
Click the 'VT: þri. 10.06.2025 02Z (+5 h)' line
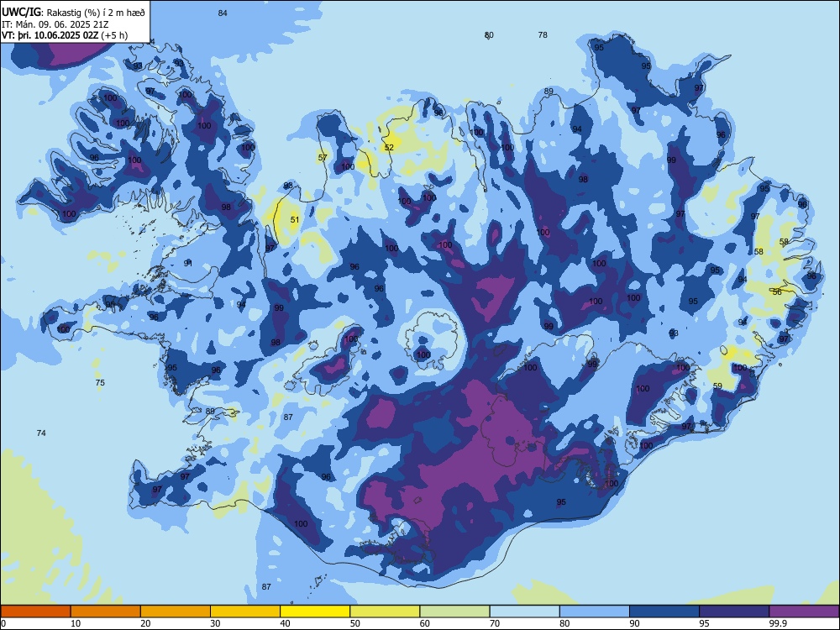point(65,35)
